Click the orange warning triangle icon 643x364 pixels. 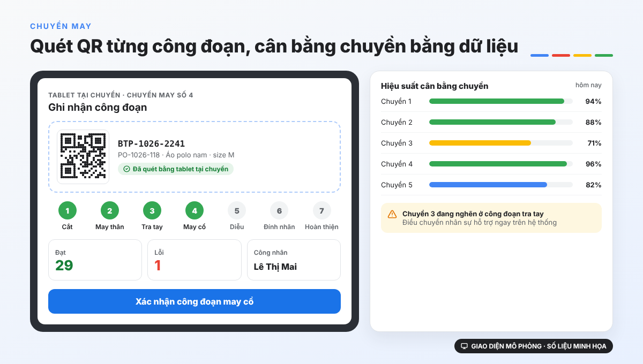[x=392, y=214]
